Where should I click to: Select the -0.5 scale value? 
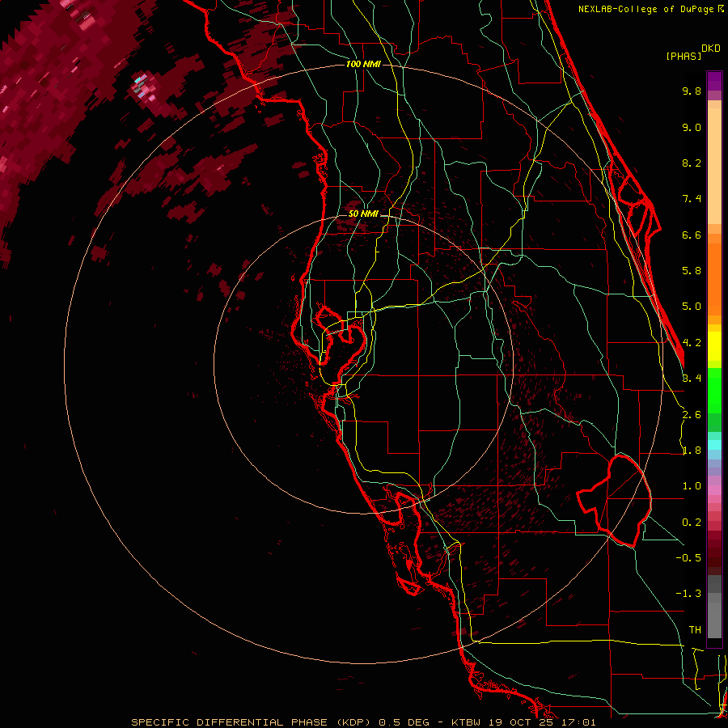click(x=688, y=558)
